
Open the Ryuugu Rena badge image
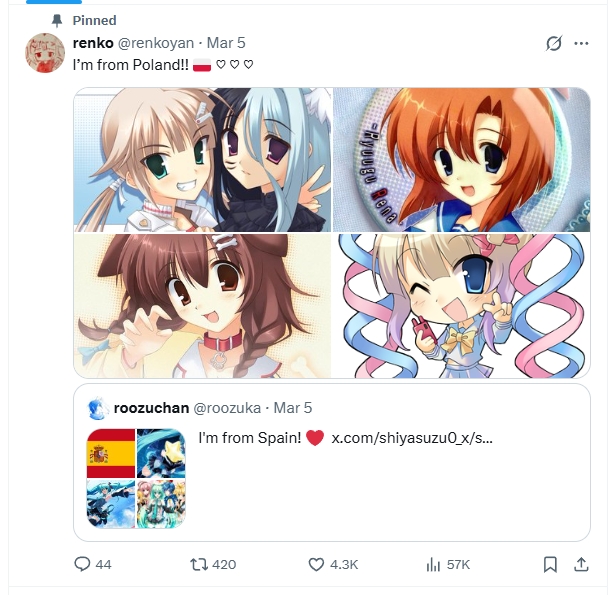click(x=462, y=160)
